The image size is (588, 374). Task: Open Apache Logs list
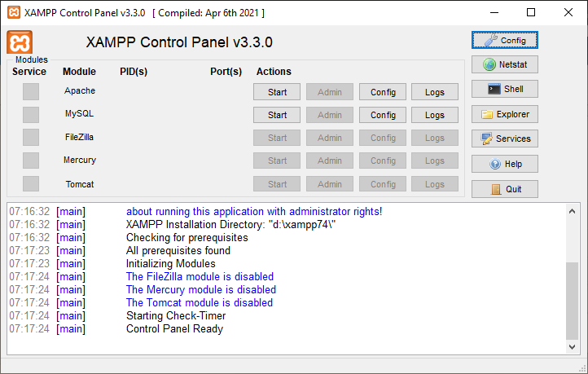pyautogui.click(x=435, y=92)
